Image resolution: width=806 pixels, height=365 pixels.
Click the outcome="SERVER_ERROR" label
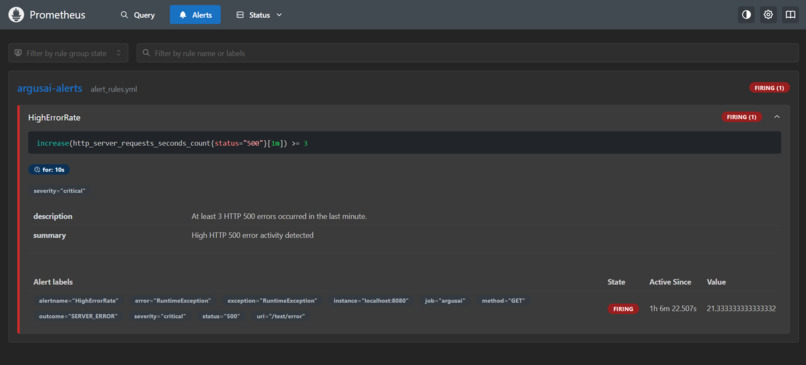[x=78, y=316]
